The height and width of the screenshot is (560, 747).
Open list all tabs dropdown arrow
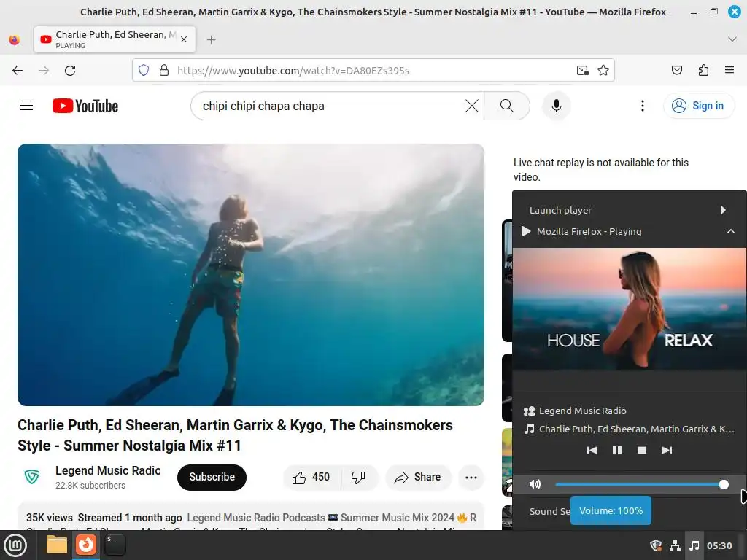[x=732, y=39]
